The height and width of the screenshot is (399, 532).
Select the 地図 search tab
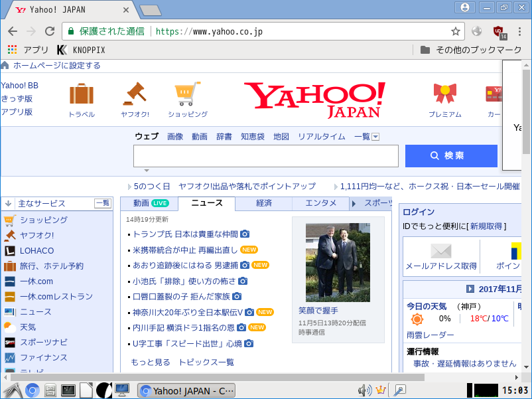[x=281, y=137]
